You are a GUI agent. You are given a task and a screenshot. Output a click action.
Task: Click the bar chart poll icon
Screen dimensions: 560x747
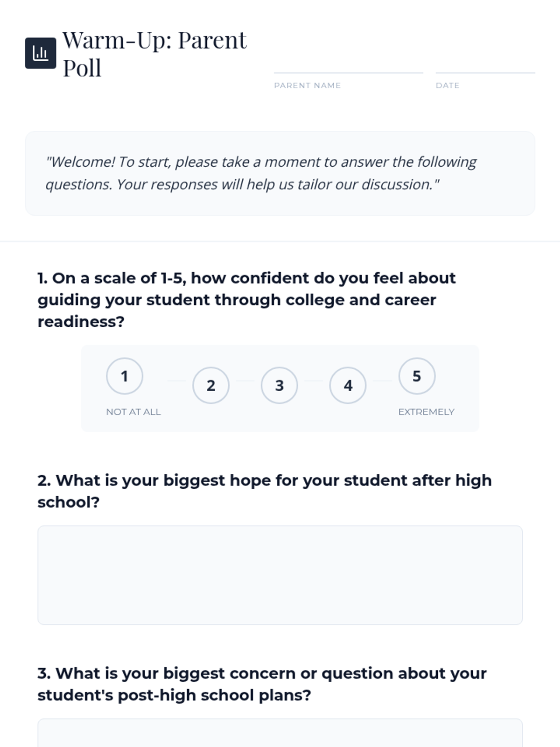(41, 53)
